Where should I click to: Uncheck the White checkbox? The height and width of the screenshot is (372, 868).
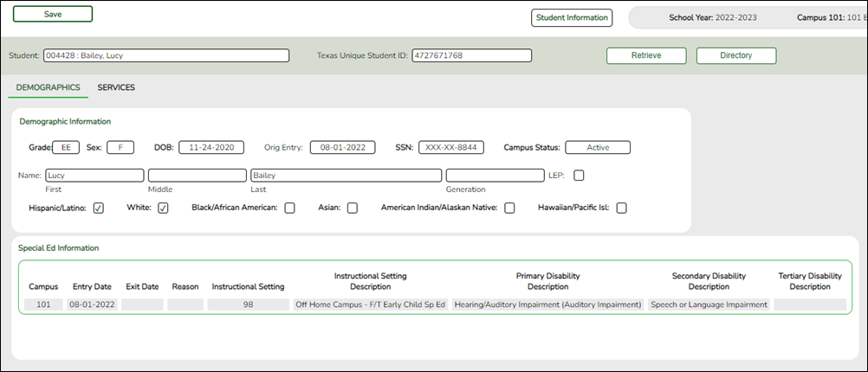(x=164, y=208)
